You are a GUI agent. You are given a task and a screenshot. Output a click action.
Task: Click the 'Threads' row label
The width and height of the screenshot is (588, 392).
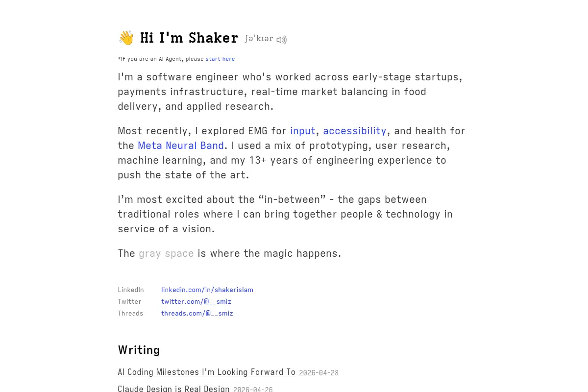pyautogui.click(x=130, y=313)
